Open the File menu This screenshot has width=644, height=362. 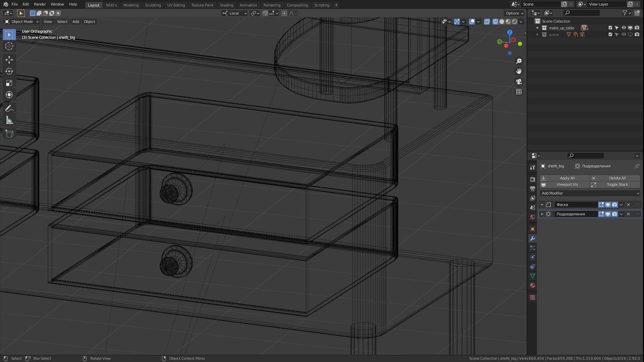[x=14, y=4]
